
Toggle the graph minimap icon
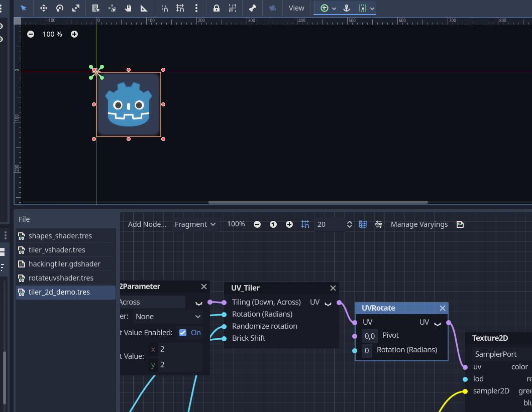point(363,224)
